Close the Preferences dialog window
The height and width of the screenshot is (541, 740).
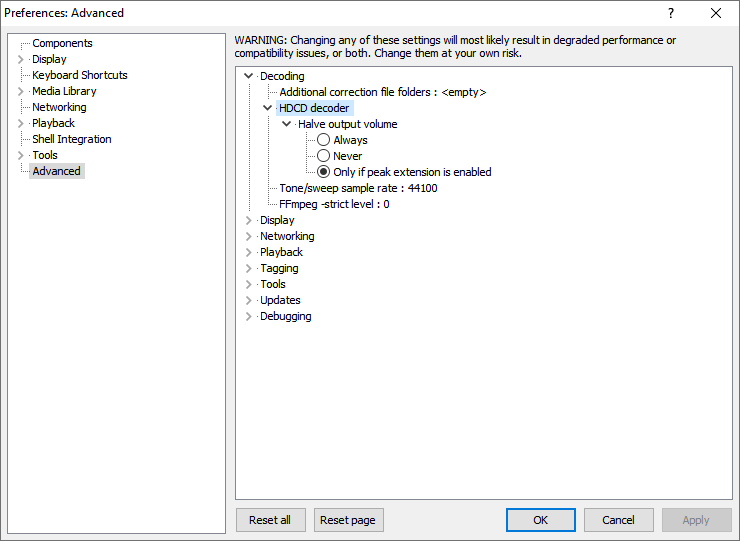716,13
